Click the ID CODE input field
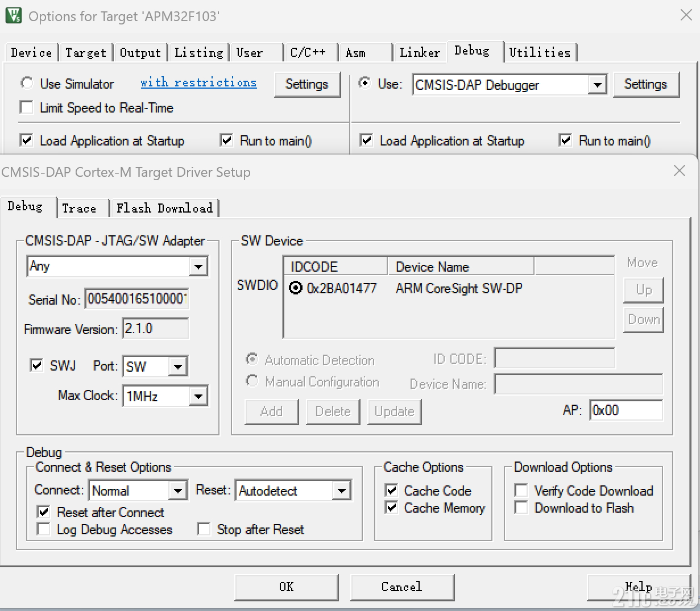The width and height of the screenshot is (700, 611). (554, 359)
